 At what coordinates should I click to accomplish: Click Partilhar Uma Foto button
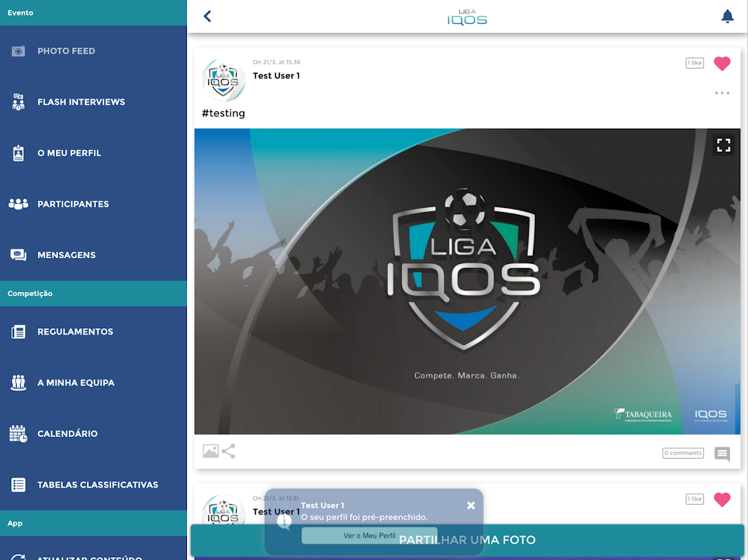(467, 540)
